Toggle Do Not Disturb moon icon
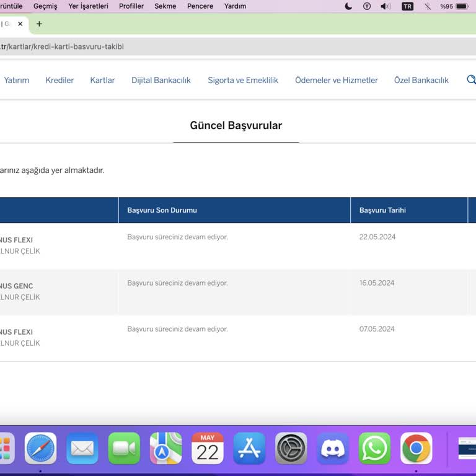The width and height of the screenshot is (476, 476). tap(348, 6)
